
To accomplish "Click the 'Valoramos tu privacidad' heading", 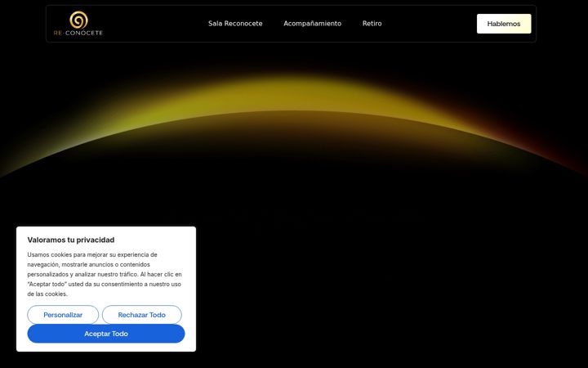I will point(71,240).
